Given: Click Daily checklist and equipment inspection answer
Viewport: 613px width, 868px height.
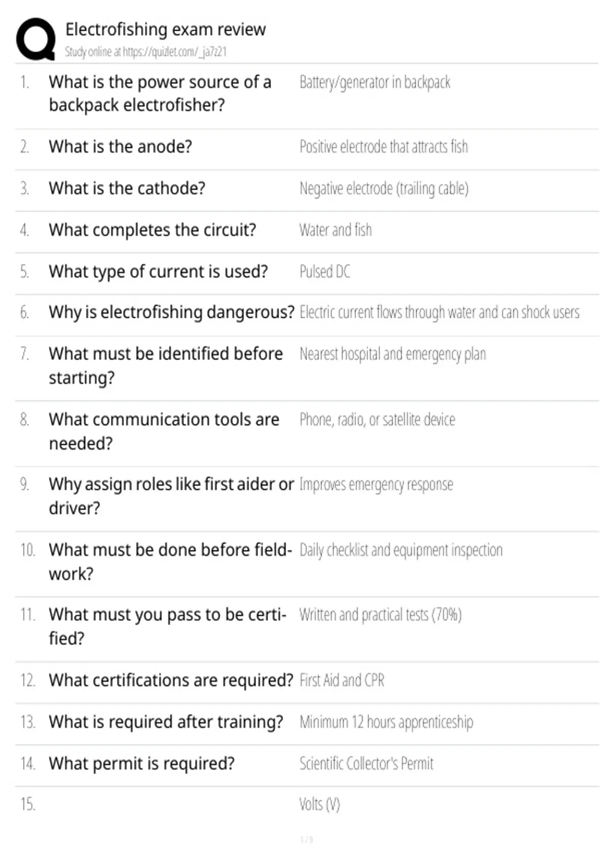Looking at the screenshot, I should 401,550.
